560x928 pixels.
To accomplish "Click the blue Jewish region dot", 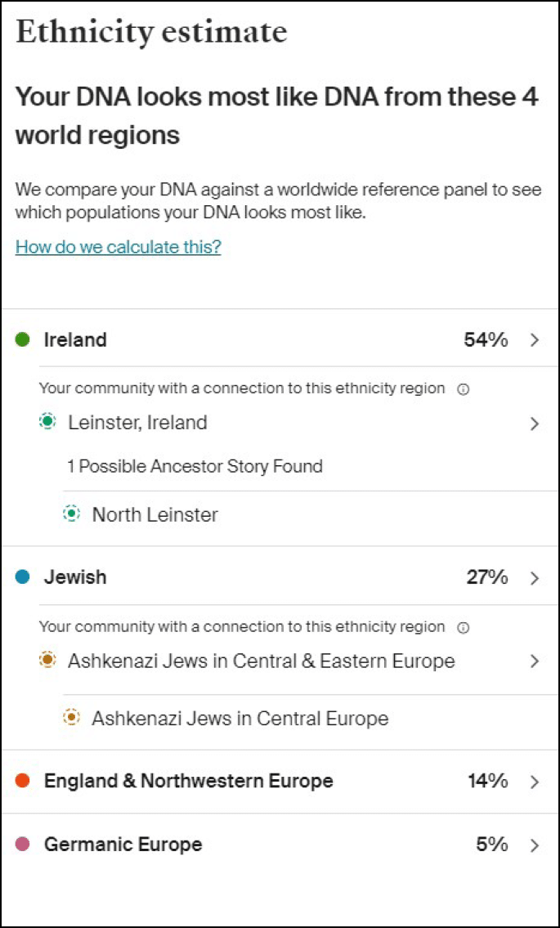I will tap(23, 577).
